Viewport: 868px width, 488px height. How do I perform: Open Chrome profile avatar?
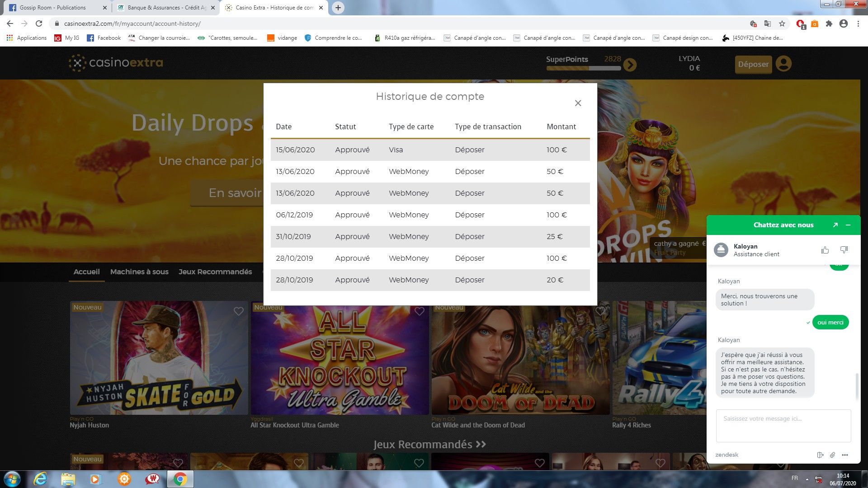(x=844, y=23)
